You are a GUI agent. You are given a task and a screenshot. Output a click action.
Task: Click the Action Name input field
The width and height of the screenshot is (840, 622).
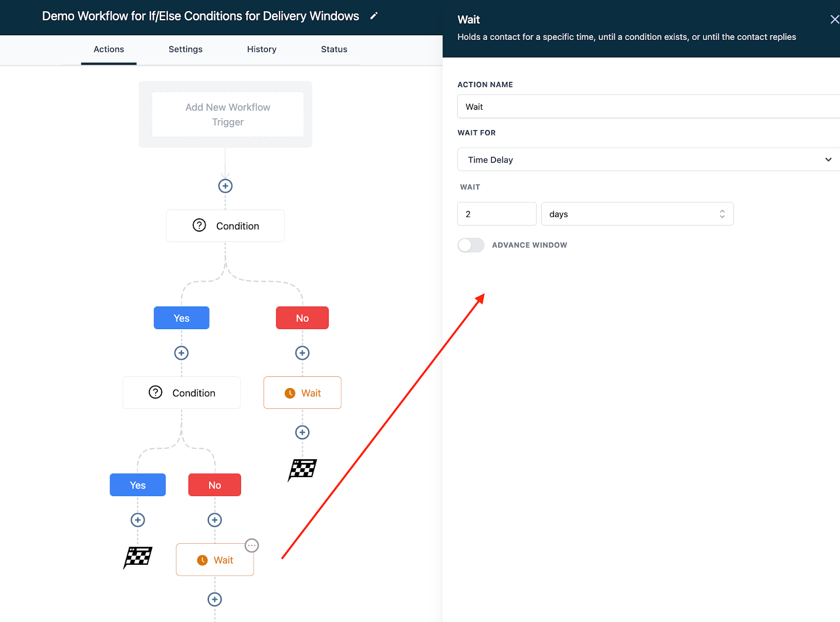[x=648, y=107]
